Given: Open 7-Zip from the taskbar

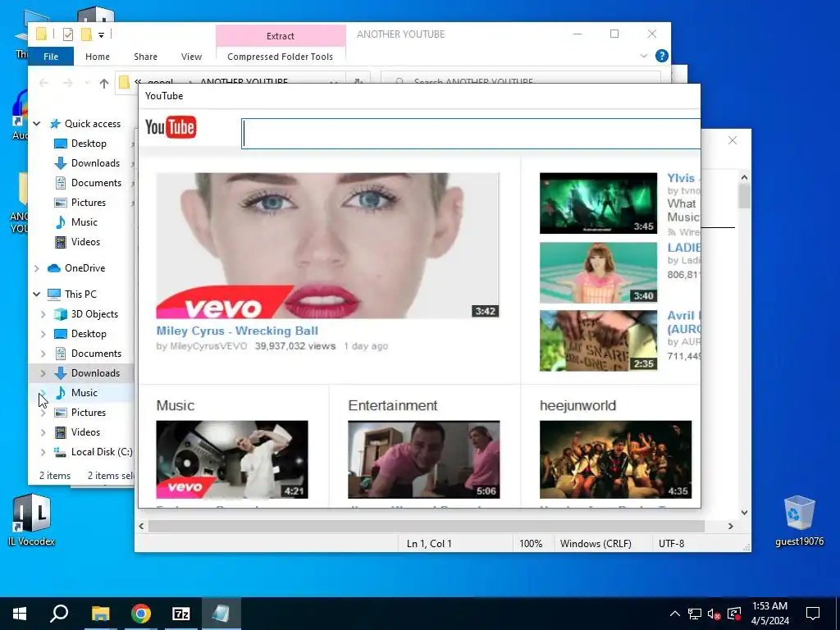Looking at the screenshot, I should [181, 614].
